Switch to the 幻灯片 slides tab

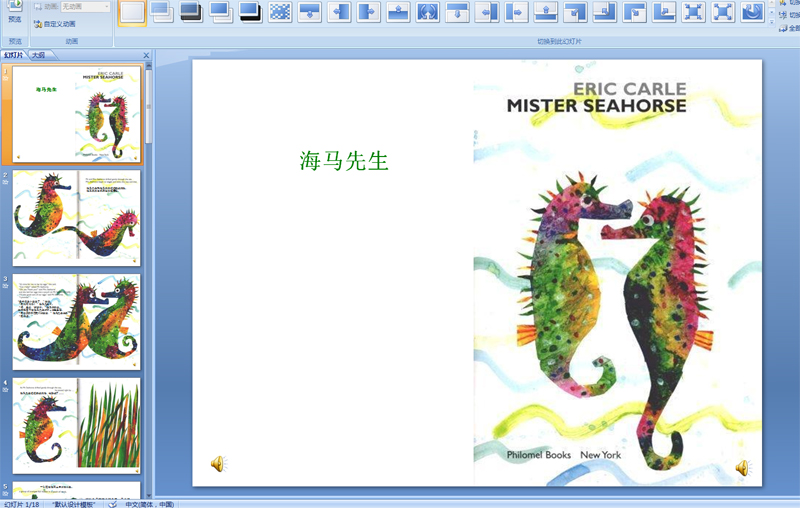click(x=13, y=55)
